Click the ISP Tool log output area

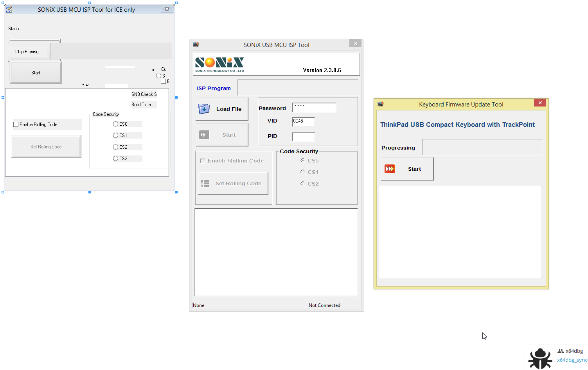pyautogui.click(x=276, y=252)
